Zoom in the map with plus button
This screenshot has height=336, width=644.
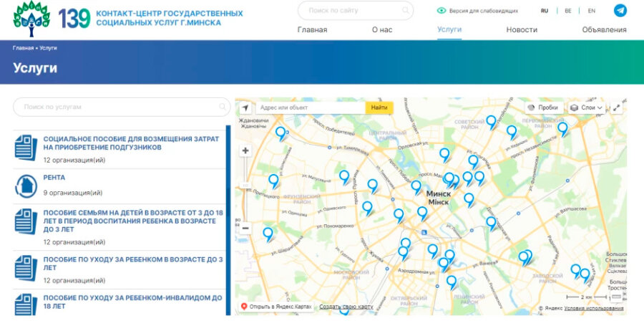245,150
